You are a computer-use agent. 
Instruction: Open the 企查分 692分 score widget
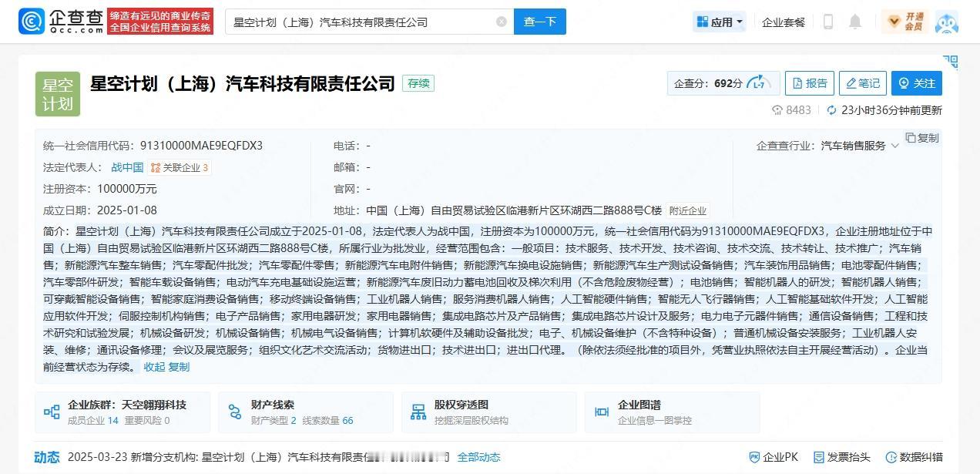tap(722, 83)
